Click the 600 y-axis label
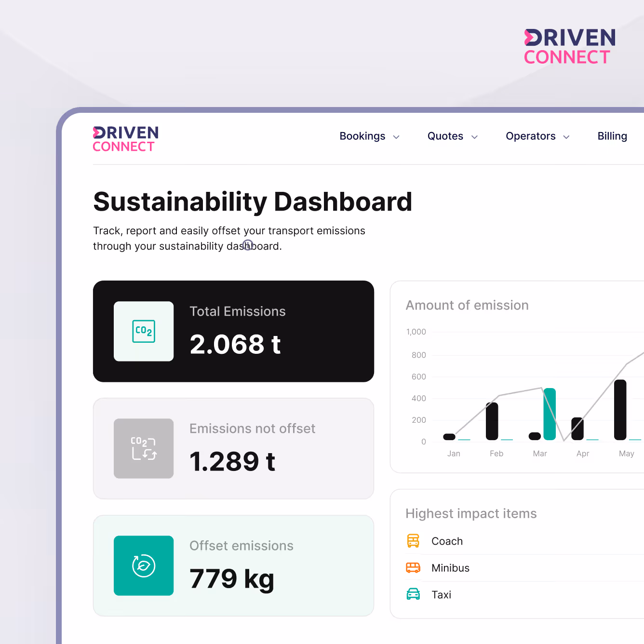 pyautogui.click(x=419, y=376)
